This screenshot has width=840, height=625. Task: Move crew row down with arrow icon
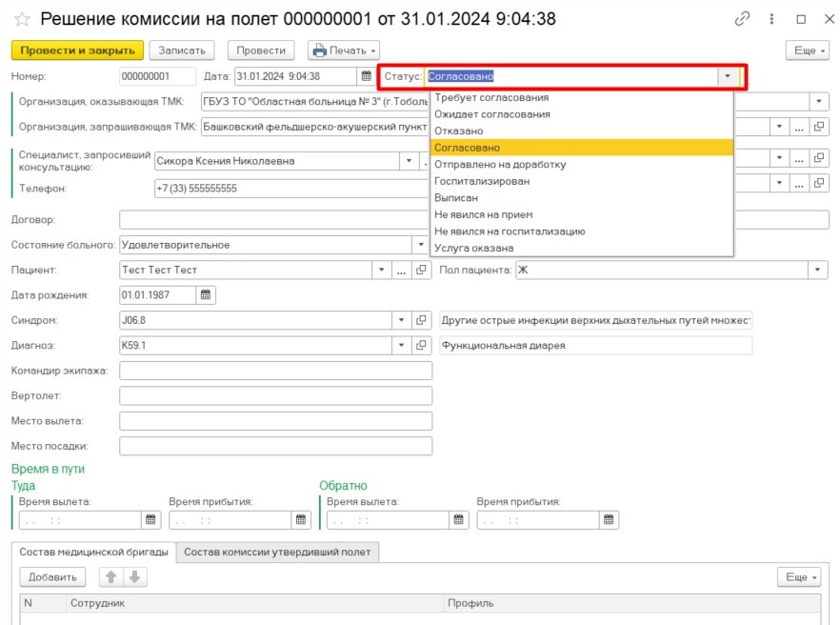134,576
